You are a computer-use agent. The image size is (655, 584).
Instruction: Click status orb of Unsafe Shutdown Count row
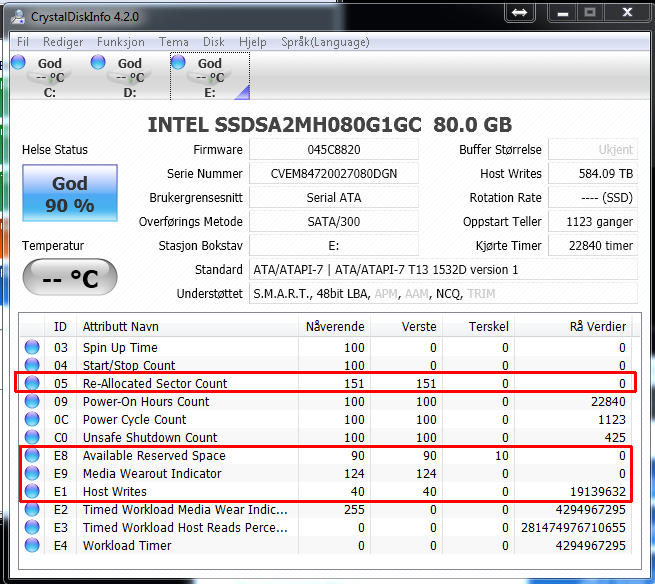(32, 437)
